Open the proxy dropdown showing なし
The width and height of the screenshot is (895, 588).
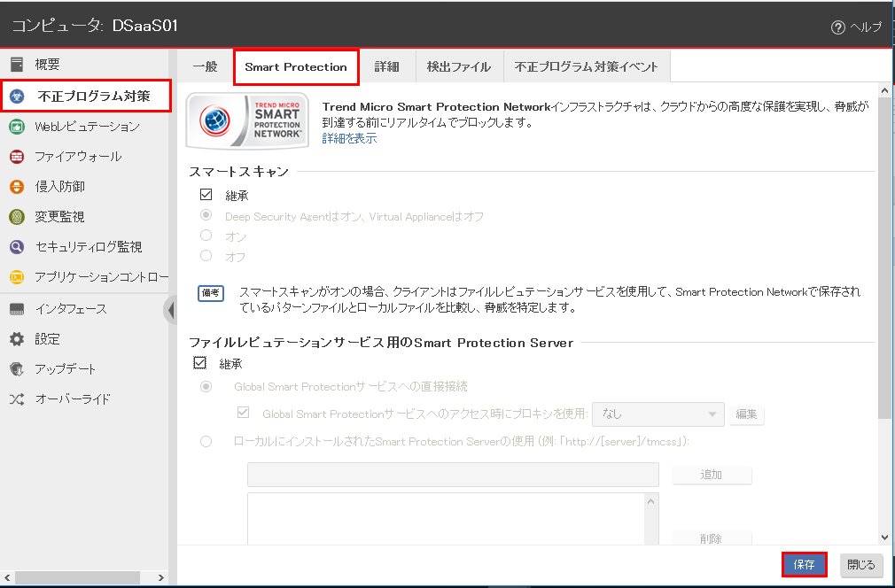pyautogui.click(x=658, y=414)
